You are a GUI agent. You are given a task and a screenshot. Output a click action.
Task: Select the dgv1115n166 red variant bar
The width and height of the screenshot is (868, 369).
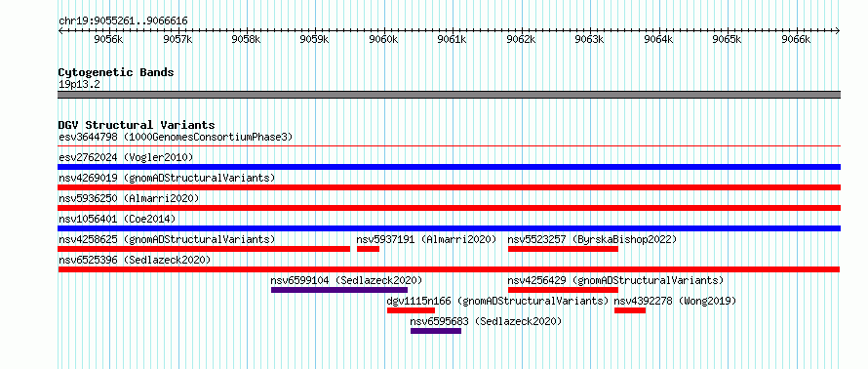(411, 310)
